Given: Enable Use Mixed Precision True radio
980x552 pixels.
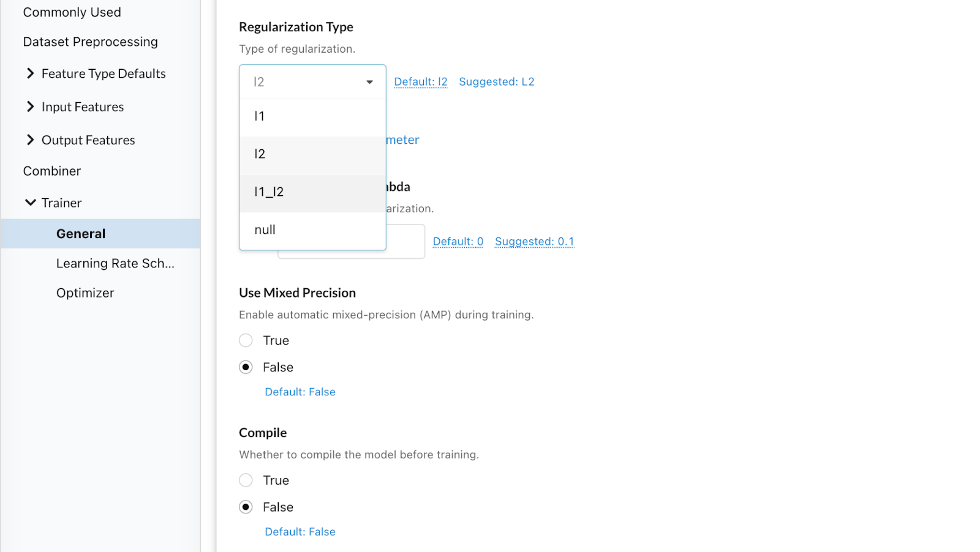Looking at the screenshot, I should (x=246, y=340).
